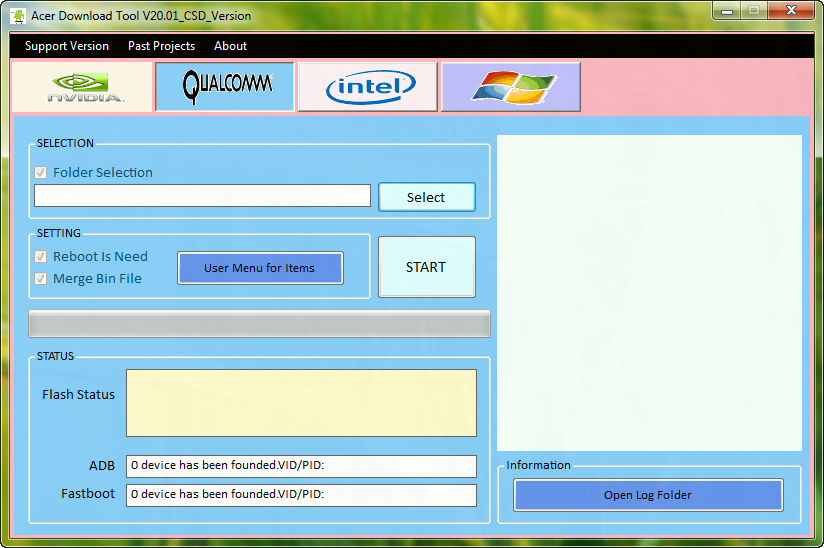Click the ADB label text
Screen dimensions: 824x548
tap(102, 466)
